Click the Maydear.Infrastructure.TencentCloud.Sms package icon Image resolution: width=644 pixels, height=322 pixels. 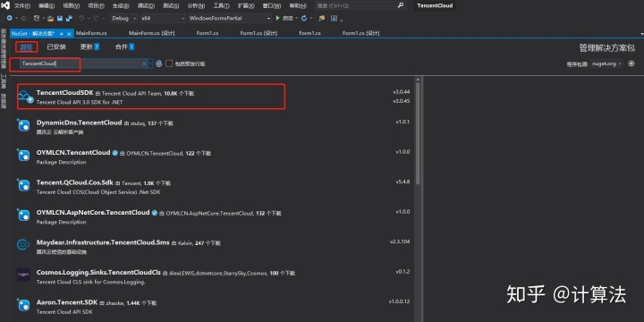(x=23, y=245)
